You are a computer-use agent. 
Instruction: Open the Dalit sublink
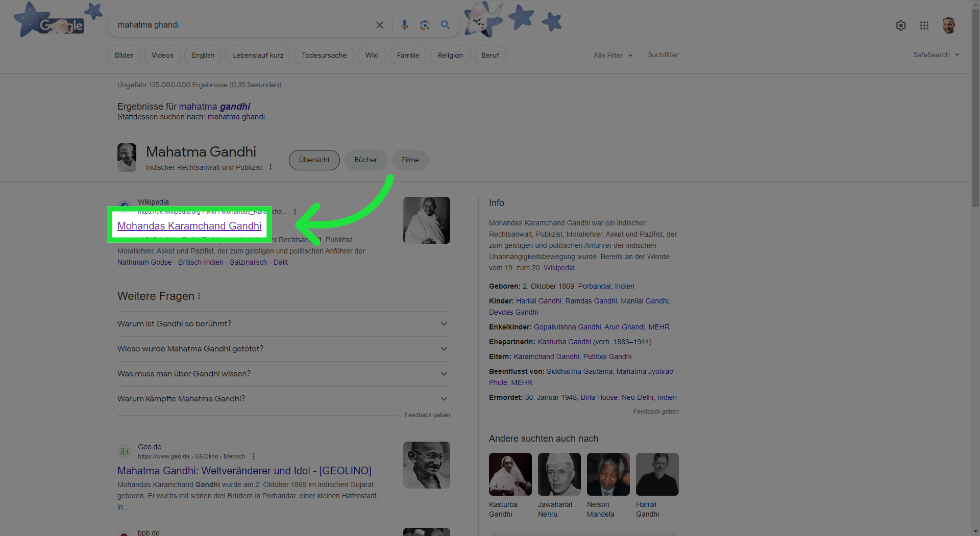281,262
